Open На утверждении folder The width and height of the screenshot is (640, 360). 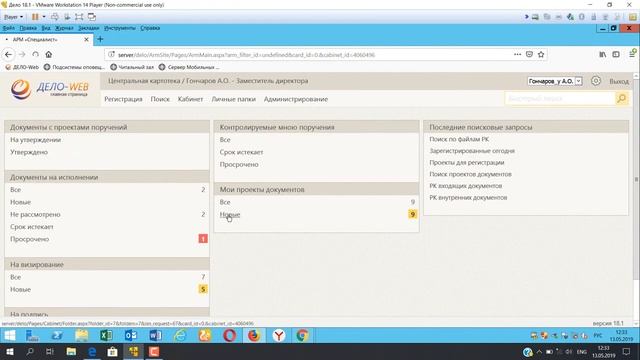pos(36,140)
